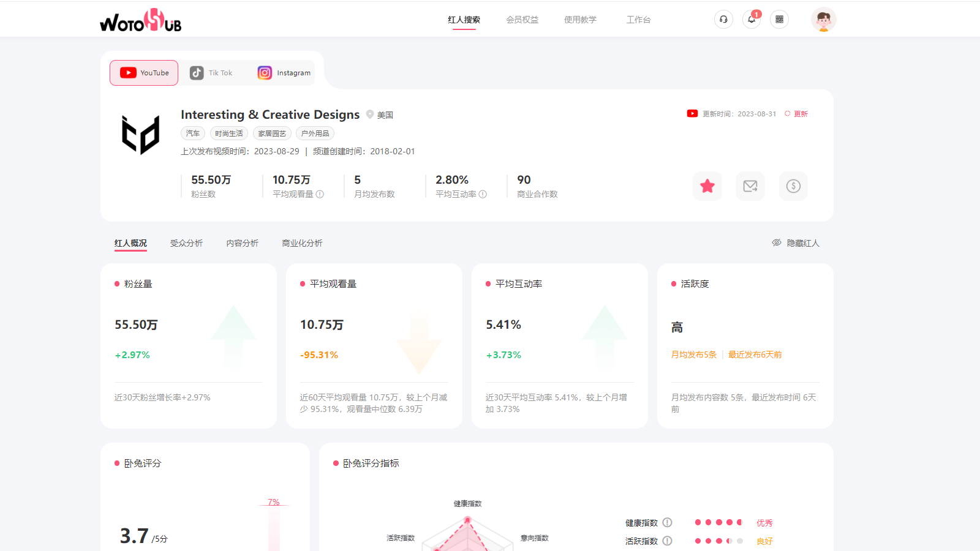Viewport: 980px width, 551px height.
Task: Click the red 更新 refresh link
Action: (x=797, y=114)
